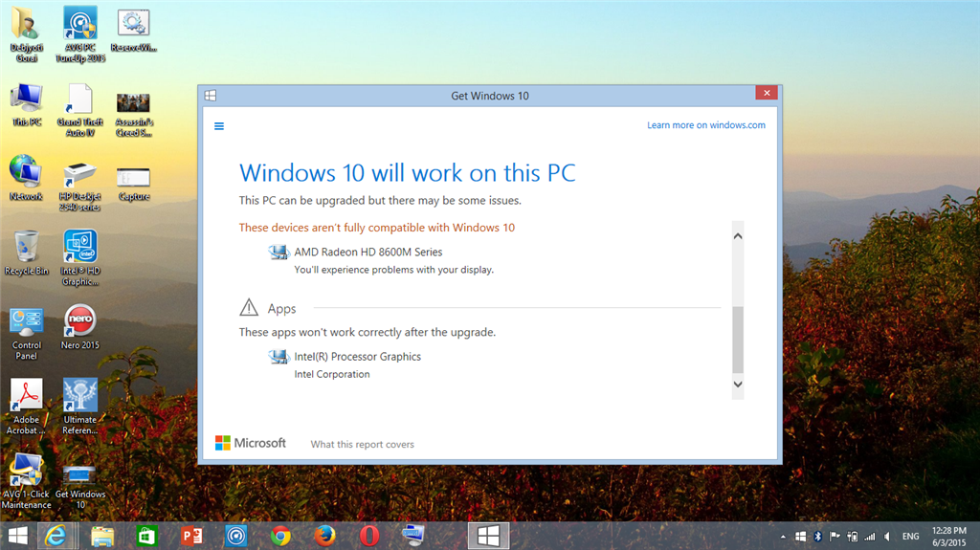Open AVG 1-Click Maintenance desktop shortcut
The image size is (980, 550).
tap(26, 481)
